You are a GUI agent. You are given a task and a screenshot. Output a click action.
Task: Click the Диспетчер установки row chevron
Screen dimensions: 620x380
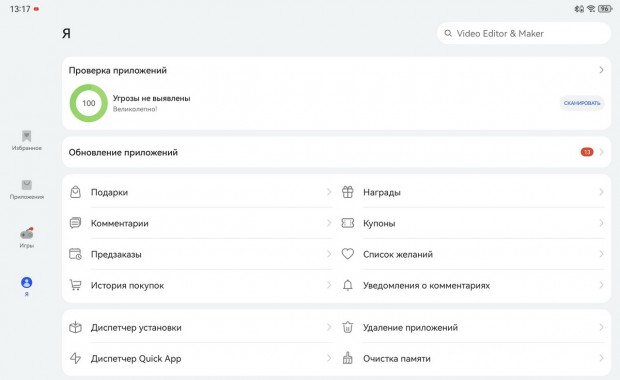click(329, 327)
